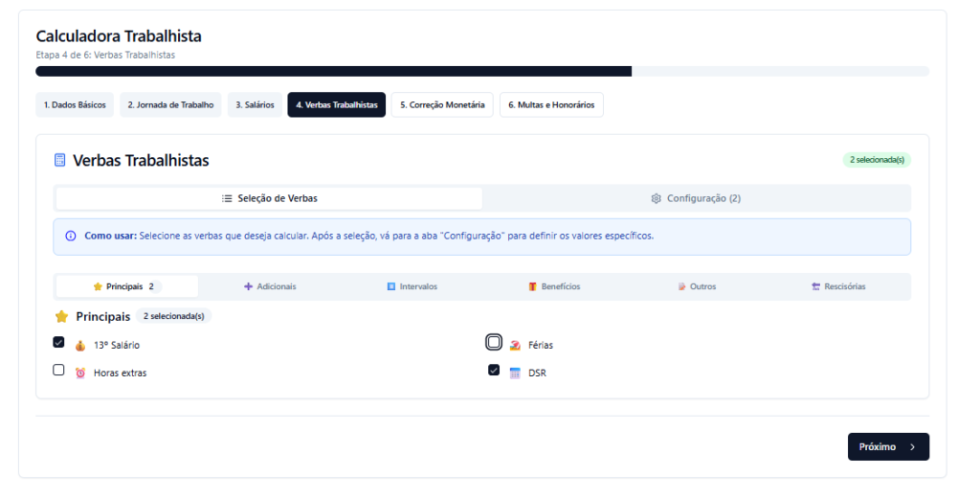Open the Benefícios category tab
Viewport: 980px width, 498px height.
click(x=554, y=286)
